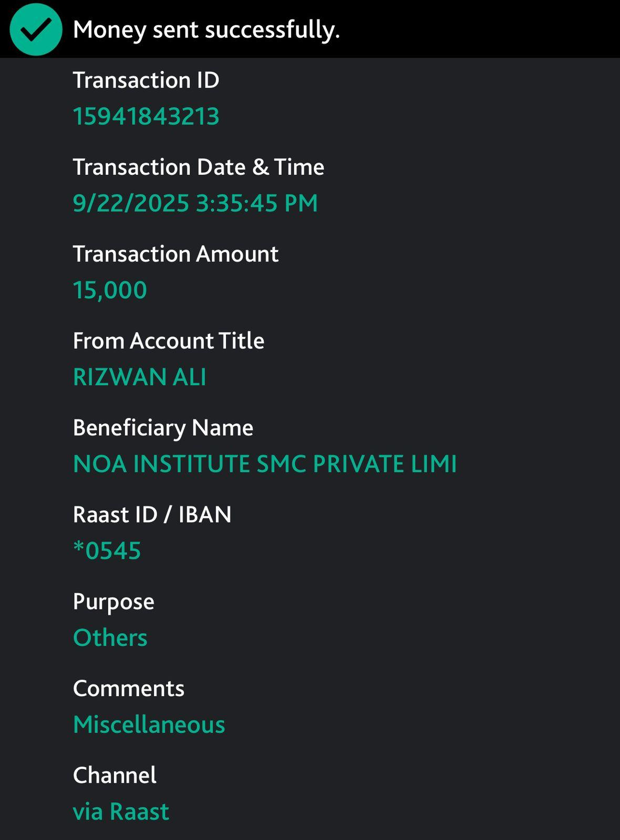This screenshot has width=620, height=840.
Task: Select the Transaction Date & Time label
Action: pos(199,167)
